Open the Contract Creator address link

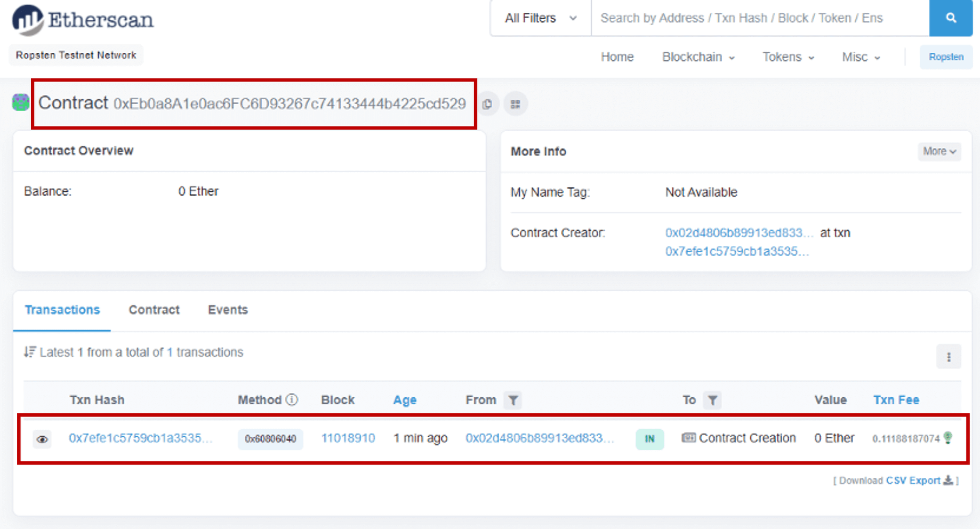tap(739, 233)
